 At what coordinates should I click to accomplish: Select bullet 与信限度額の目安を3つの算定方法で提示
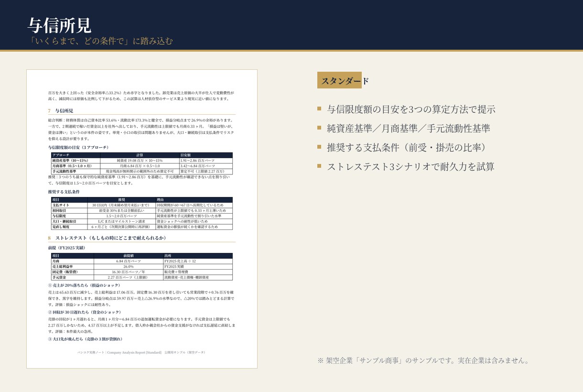[x=411, y=109]
